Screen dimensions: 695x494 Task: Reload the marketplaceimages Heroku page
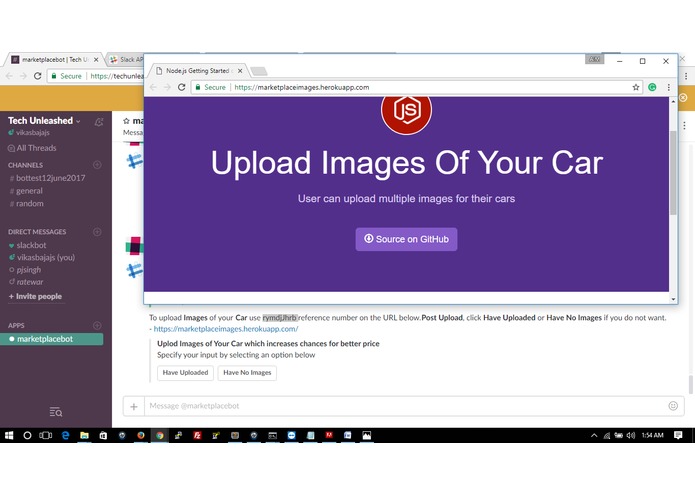coord(181,87)
